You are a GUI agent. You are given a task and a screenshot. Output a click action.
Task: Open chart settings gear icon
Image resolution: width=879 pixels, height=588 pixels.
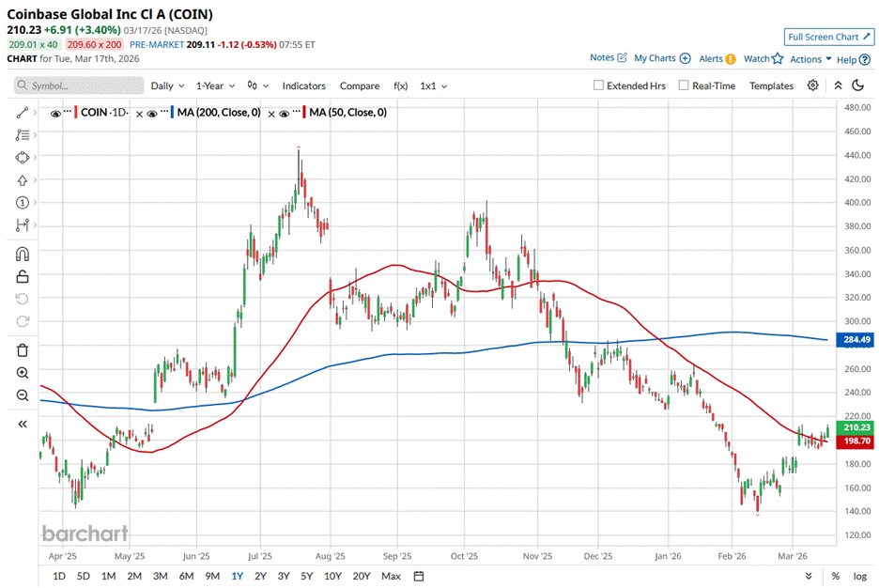(813, 85)
